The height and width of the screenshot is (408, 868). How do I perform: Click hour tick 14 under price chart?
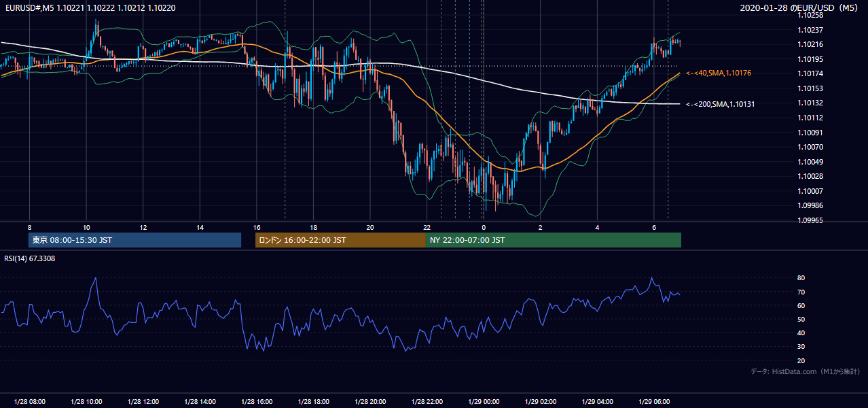coord(200,227)
